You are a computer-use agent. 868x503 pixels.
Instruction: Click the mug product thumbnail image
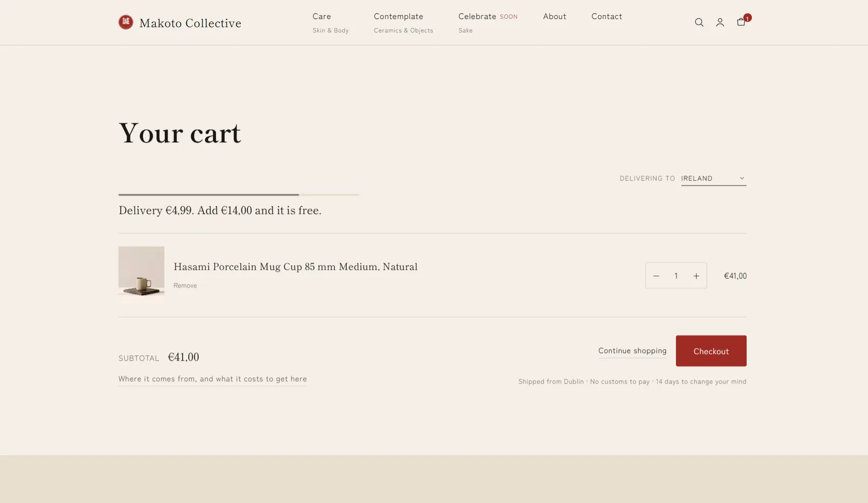141,271
